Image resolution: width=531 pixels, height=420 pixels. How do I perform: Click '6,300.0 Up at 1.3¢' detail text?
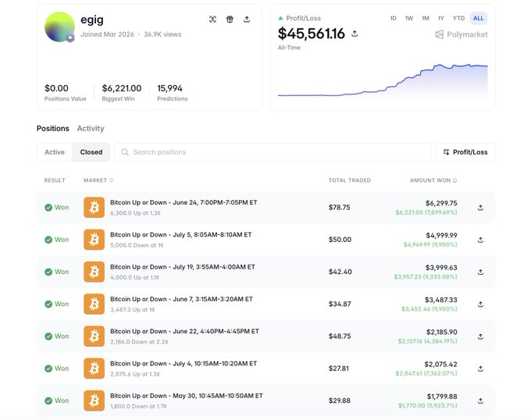point(135,213)
